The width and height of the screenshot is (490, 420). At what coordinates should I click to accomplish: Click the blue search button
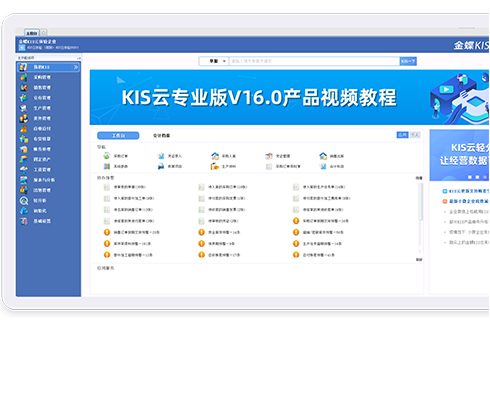(x=408, y=61)
